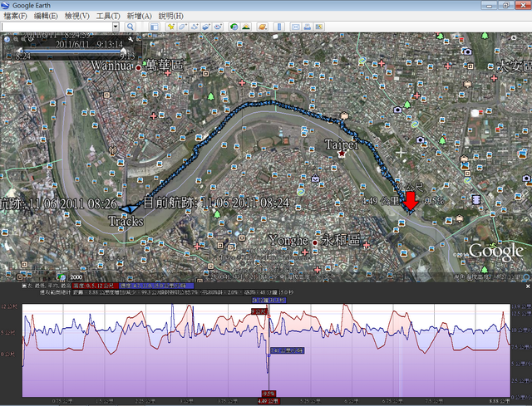Click the Tracks start arrow marker

tap(129, 208)
